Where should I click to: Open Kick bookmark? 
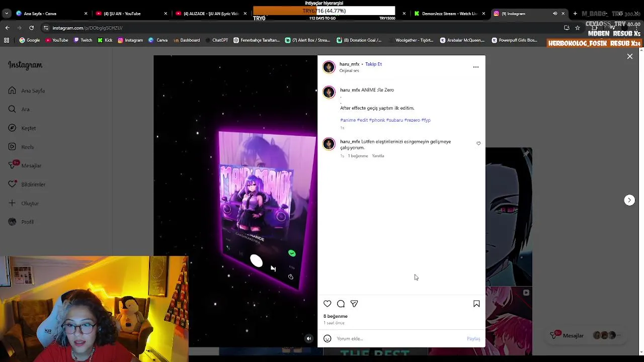pos(105,40)
